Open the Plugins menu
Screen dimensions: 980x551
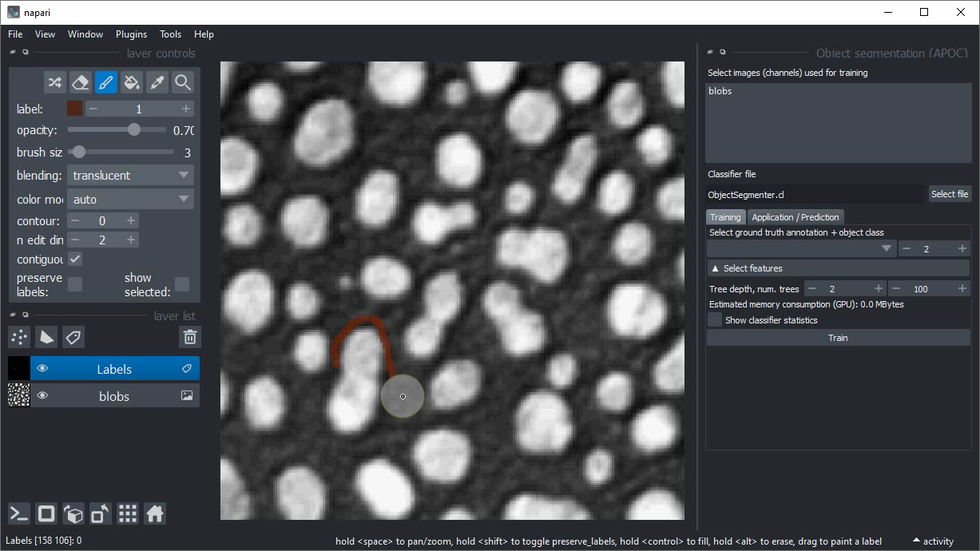click(x=131, y=34)
